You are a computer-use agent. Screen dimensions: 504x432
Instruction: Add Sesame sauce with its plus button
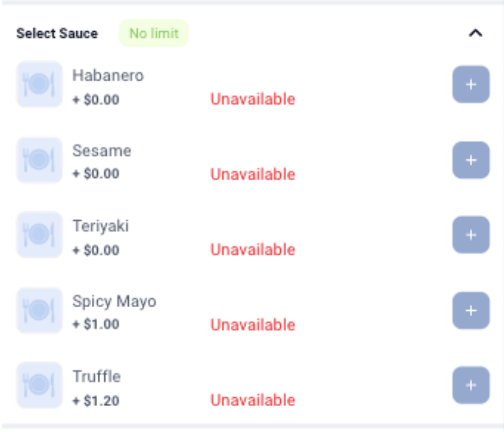470,160
